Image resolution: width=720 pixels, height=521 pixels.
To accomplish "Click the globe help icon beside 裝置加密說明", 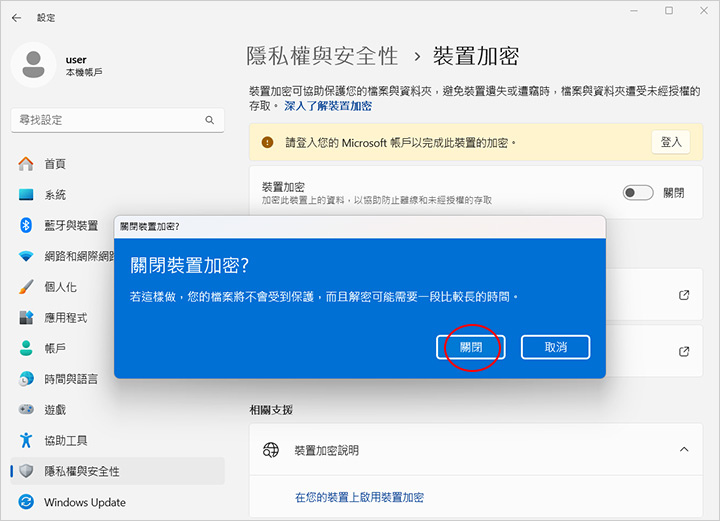I will [x=270, y=450].
